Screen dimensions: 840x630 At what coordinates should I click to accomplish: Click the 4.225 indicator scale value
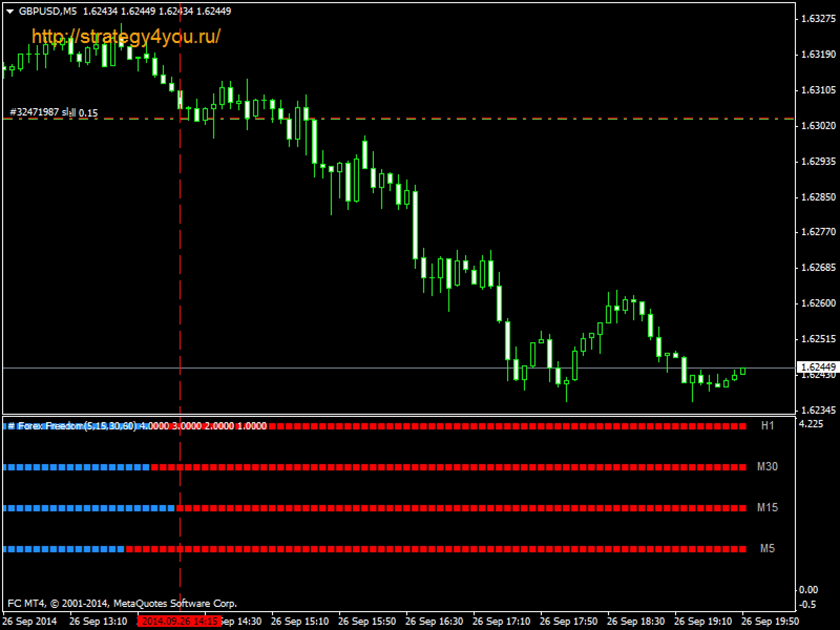pos(811,424)
